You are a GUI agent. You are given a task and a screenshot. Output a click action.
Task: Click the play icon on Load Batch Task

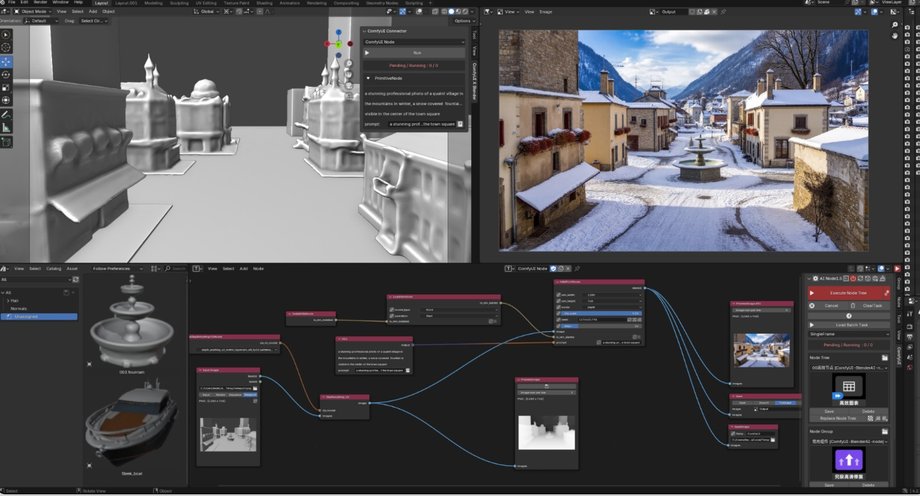click(812, 325)
